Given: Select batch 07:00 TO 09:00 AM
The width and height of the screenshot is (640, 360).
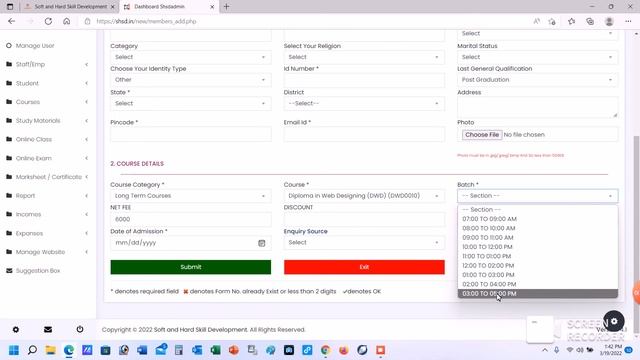Looking at the screenshot, I should click(538, 219).
